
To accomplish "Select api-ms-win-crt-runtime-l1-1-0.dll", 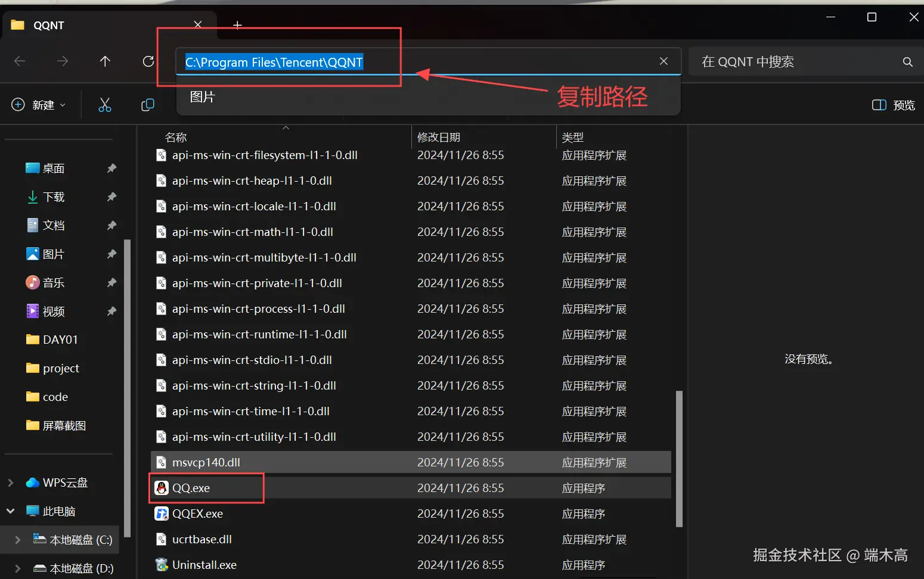I will coord(411,335).
